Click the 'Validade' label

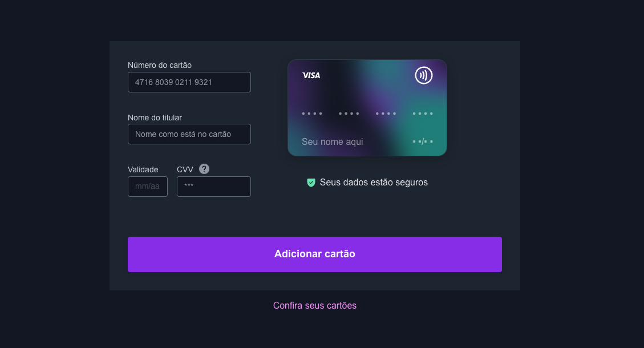point(143,169)
